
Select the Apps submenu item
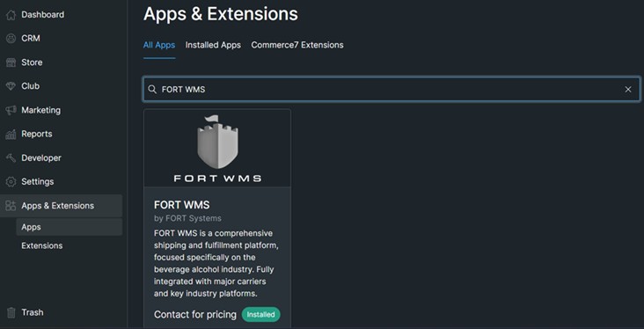pos(69,227)
